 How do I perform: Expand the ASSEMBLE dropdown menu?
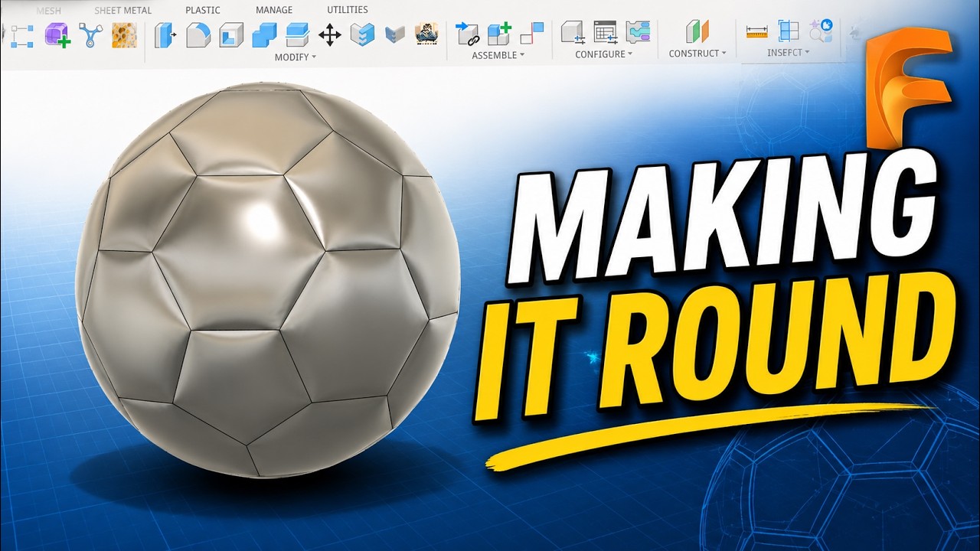pos(498,55)
